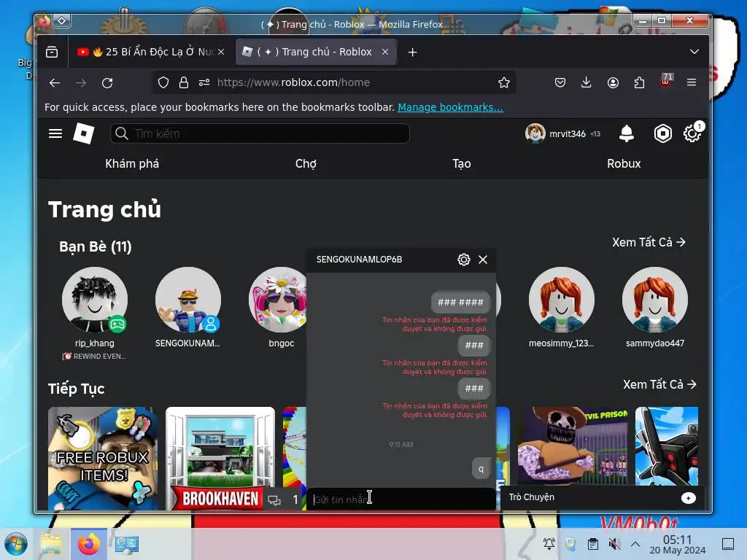The image size is (747, 560).
Task: Open the Roblox notifications bell
Action: (x=627, y=133)
